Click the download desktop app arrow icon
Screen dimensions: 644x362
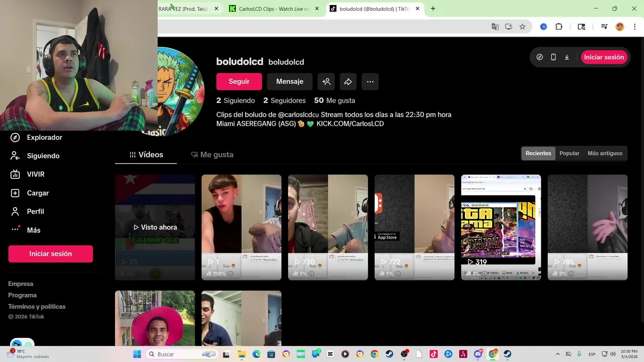coord(567,57)
